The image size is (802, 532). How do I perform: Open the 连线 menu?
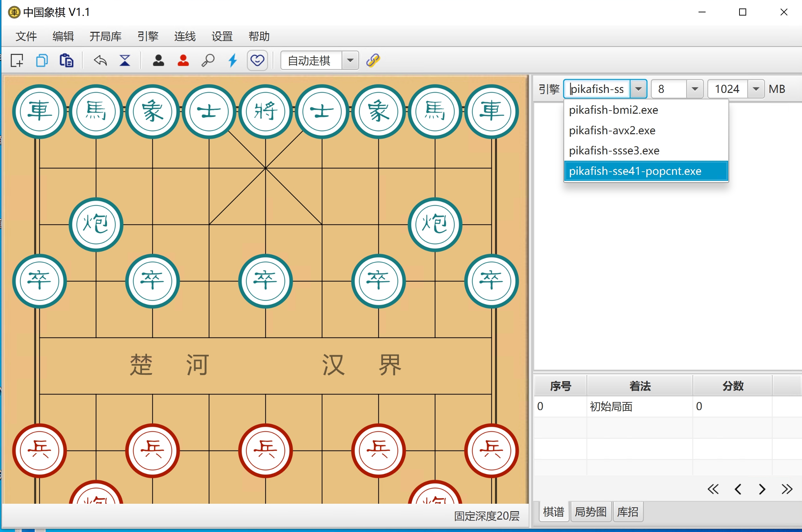pyautogui.click(x=185, y=36)
